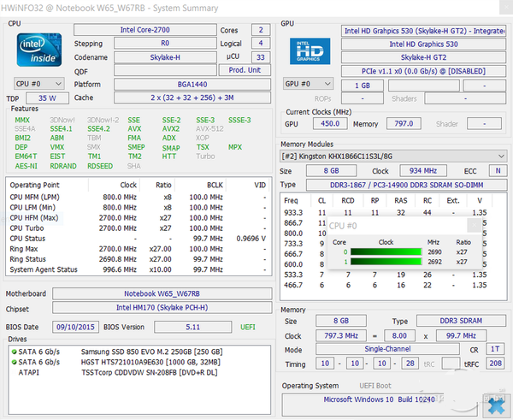This screenshot has height=420, width=513.
Task: Click the Microsoft Windows 10 Build 10240 field
Action: coord(380,405)
